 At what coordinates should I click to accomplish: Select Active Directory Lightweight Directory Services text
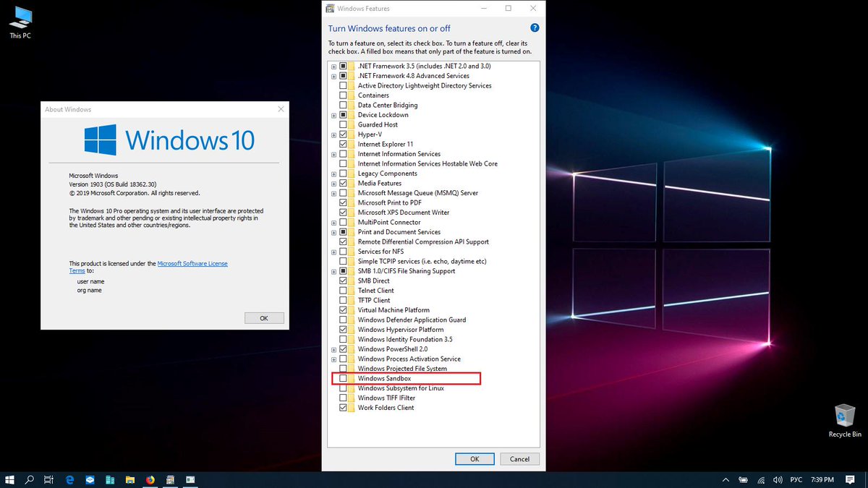click(425, 85)
